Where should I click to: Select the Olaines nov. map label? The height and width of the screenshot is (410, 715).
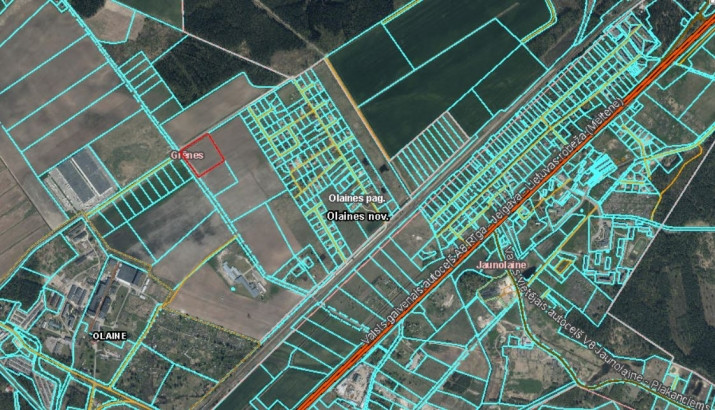coord(357,215)
